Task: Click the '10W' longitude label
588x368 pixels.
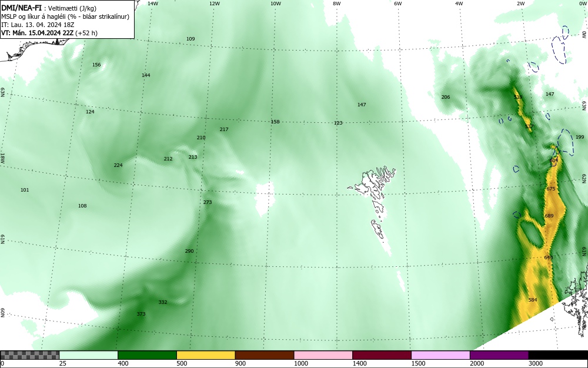Action: point(276,4)
